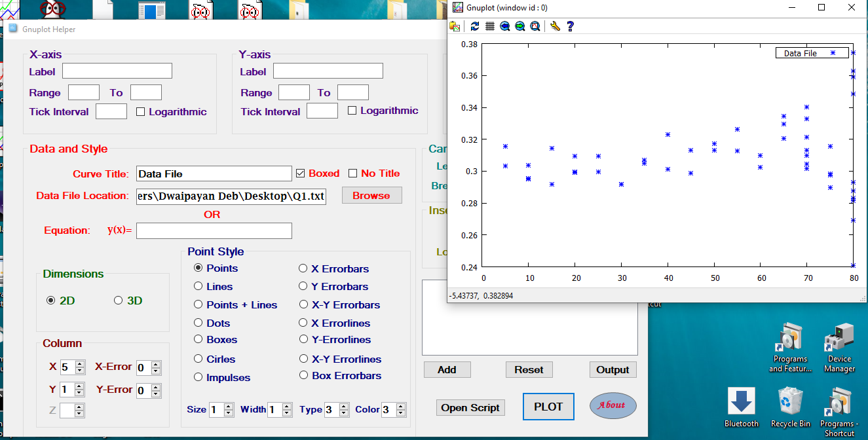Choose Box Errorbars style

(303, 375)
